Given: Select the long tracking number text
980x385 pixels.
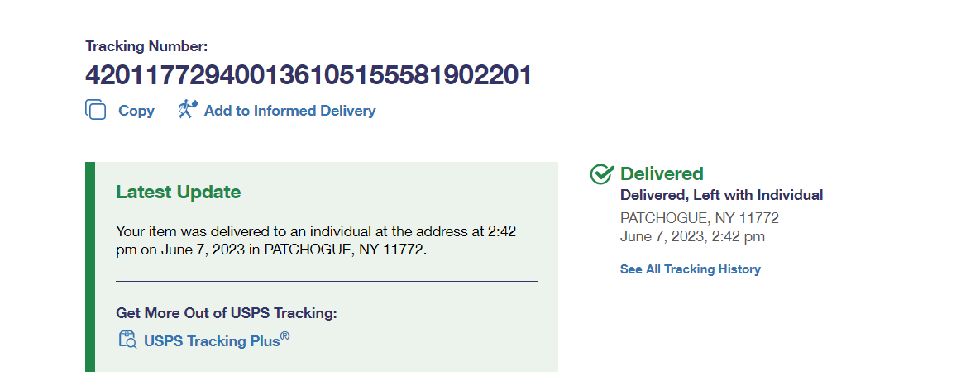Looking at the screenshot, I should tap(308, 75).
